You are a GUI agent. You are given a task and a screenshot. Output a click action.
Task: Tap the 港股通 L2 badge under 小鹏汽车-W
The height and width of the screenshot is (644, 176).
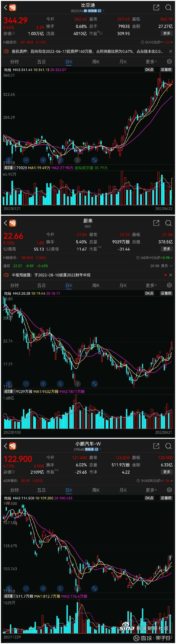coord(91,449)
